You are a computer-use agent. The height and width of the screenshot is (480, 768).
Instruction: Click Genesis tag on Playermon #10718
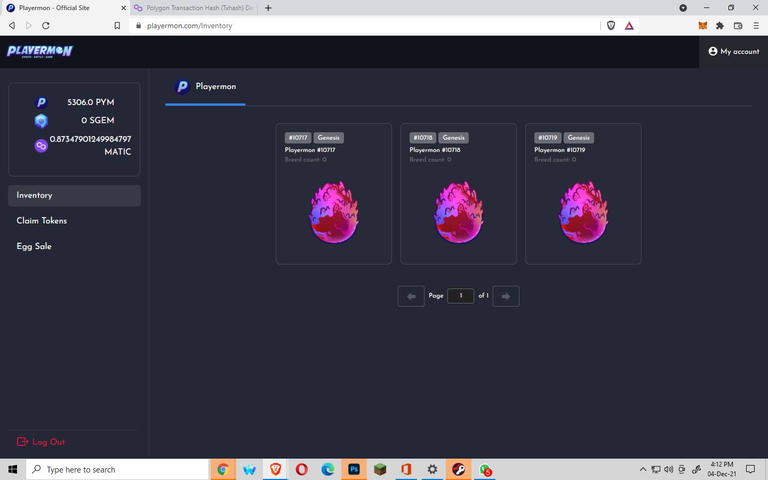(454, 138)
